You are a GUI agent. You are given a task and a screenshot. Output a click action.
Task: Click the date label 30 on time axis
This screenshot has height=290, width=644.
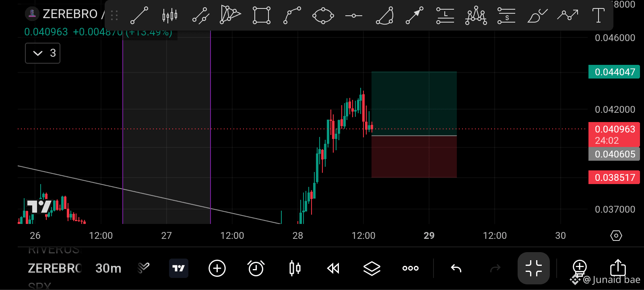point(560,236)
